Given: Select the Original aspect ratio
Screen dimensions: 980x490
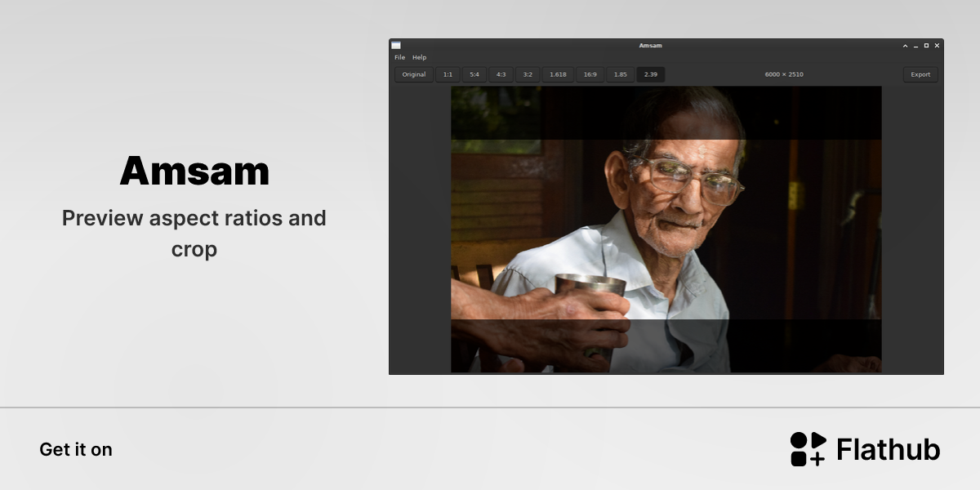Looking at the screenshot, I should point(414,75).
